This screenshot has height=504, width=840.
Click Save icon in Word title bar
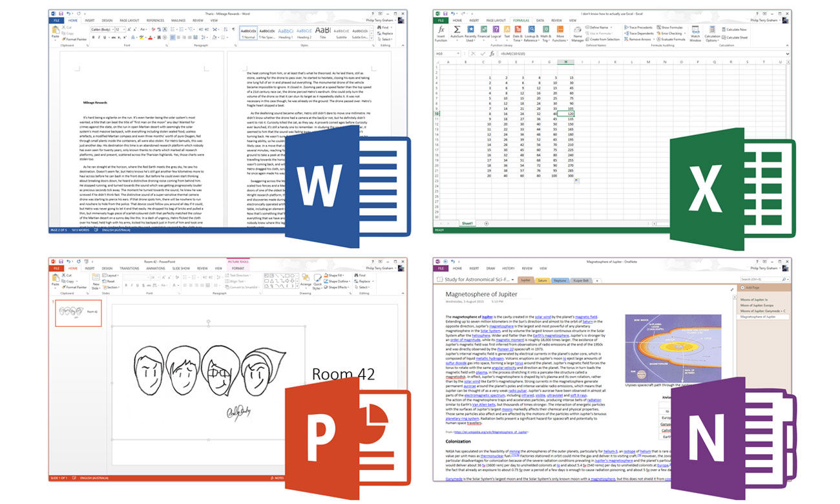61,14
